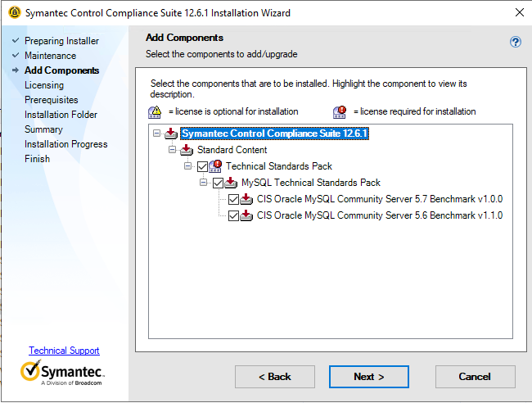
Task: Click the root Symantec Control Compliance Suite install icon
Action: 171,134
